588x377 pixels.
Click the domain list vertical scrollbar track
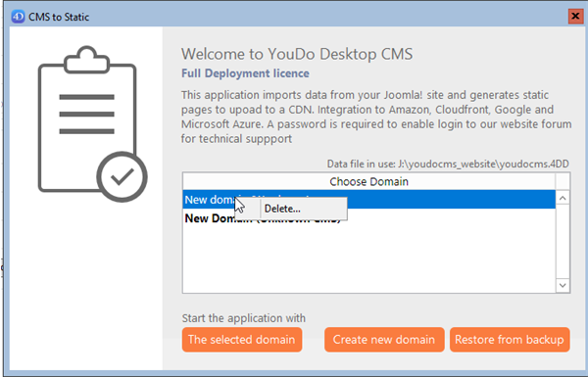click(x=563, y=242)
